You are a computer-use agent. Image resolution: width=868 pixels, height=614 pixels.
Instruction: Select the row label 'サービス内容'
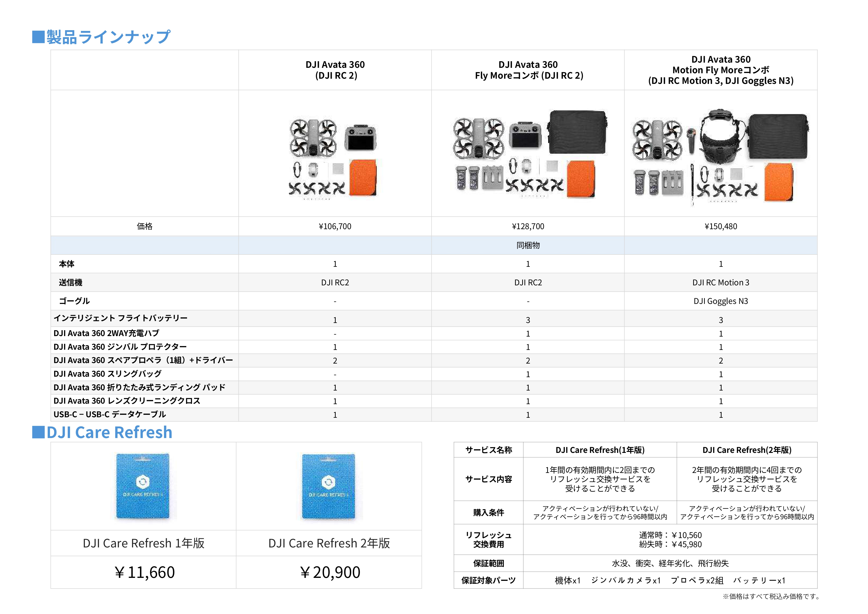(x=489, y=479)
